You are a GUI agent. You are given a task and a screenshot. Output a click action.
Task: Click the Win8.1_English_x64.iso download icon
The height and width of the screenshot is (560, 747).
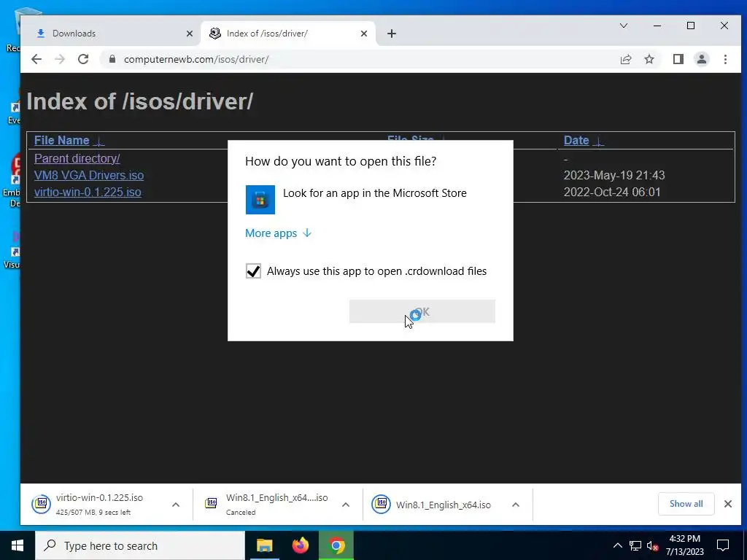tap(381, 505)
